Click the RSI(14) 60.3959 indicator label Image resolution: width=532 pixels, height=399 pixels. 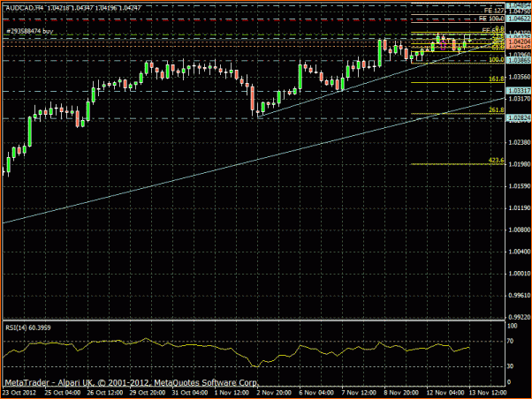point(28,327)
